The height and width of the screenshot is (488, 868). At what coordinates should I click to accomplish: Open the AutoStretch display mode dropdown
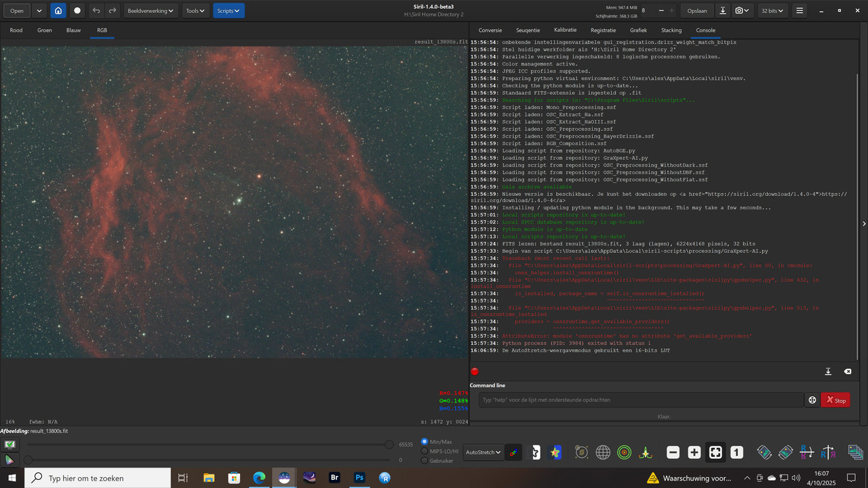483,452
